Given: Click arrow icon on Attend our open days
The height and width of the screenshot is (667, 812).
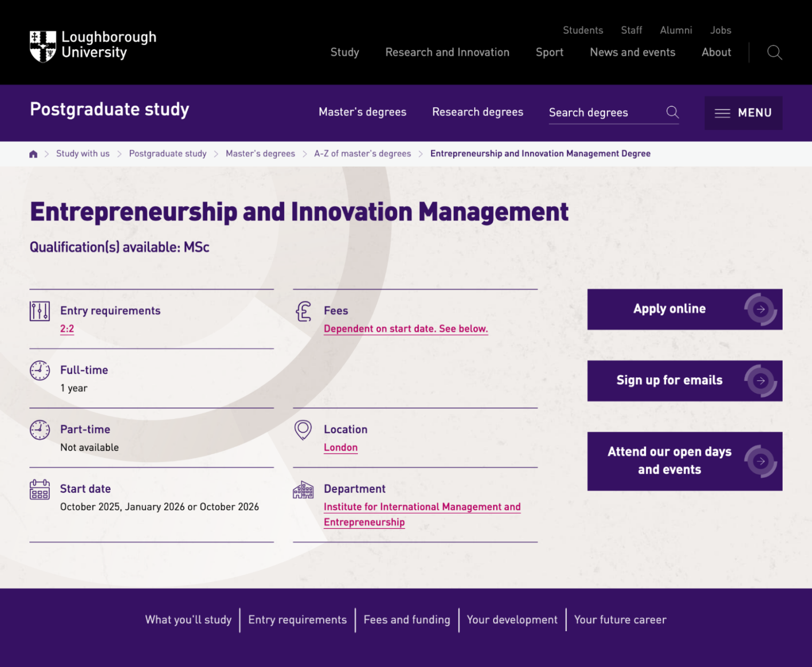Looking at the screenshot, I should (761, 461).
